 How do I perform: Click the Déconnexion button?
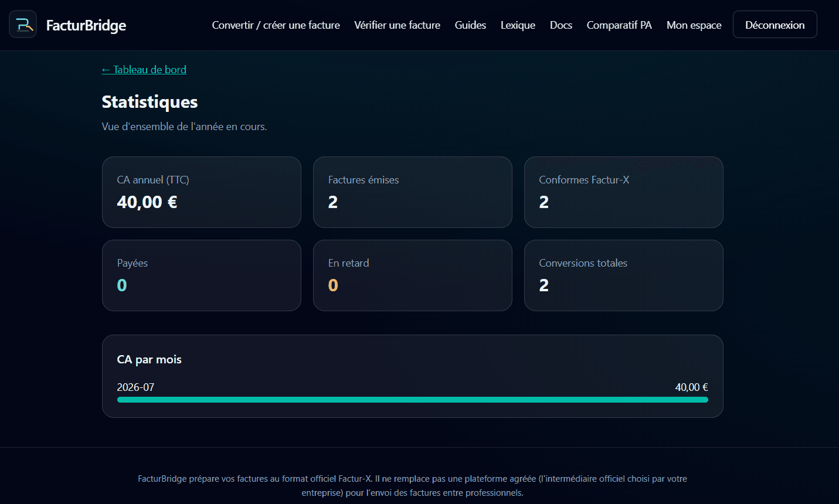coord(775,25)
